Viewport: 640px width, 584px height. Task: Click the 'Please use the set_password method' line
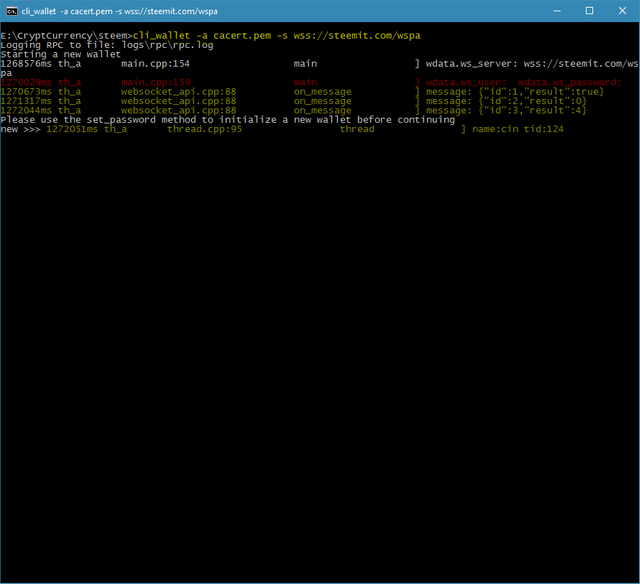point(227,120)
